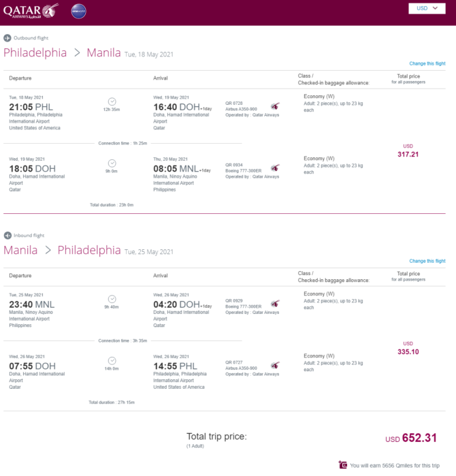Screen dimensions: 456x476
Task: Click the outbound price 317.21
Action: coord(408,155)
